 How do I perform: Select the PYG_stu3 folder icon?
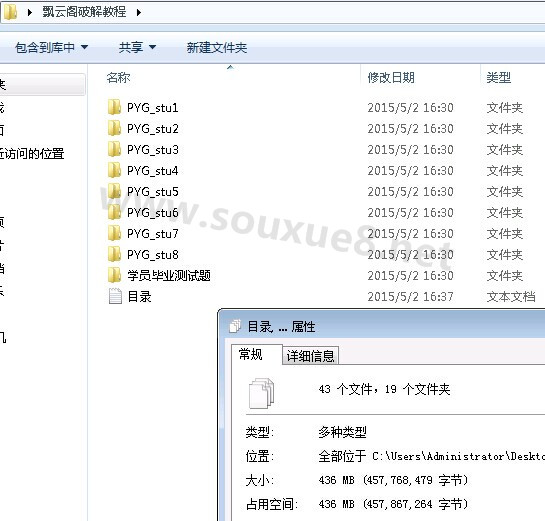pos(115,149)
